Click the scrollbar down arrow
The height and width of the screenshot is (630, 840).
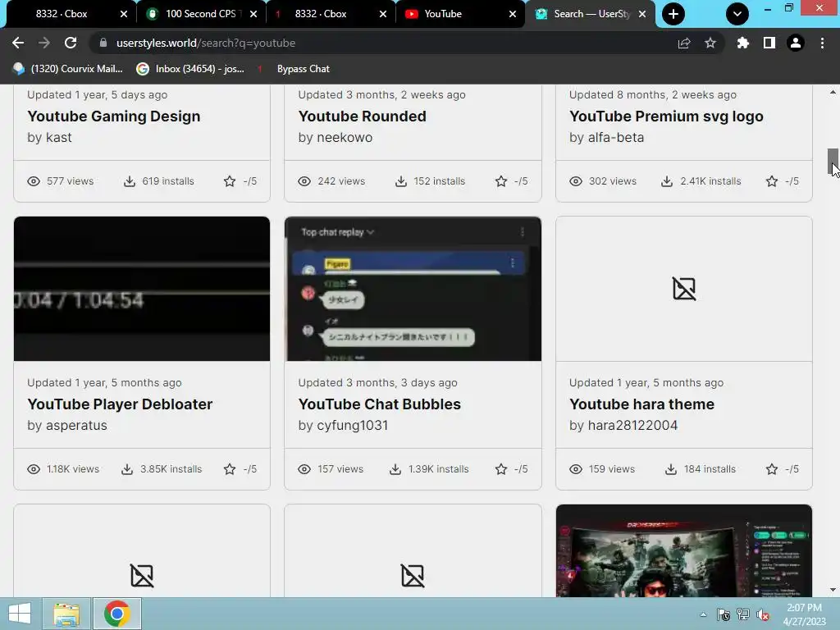[833, 590]
